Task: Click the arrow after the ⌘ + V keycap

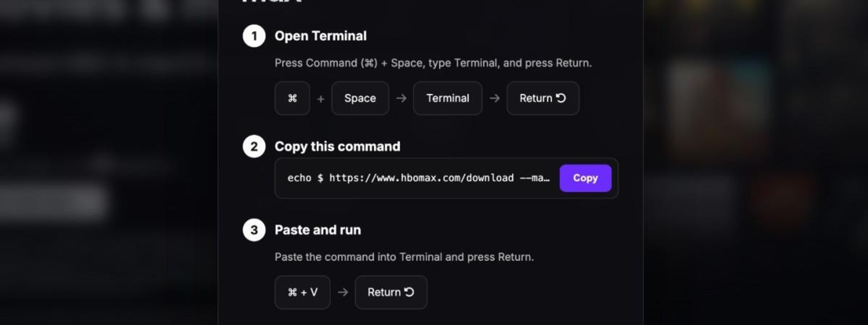Action: point(343,292)
